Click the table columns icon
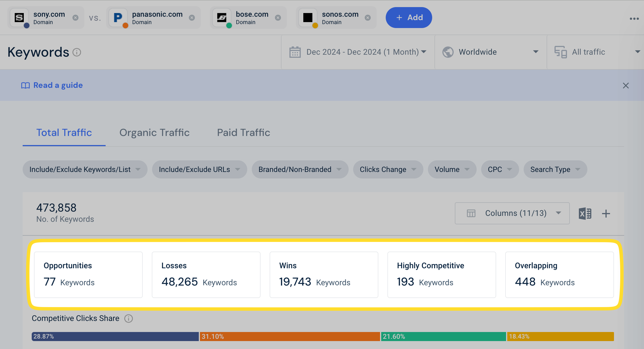 [471, 213]
